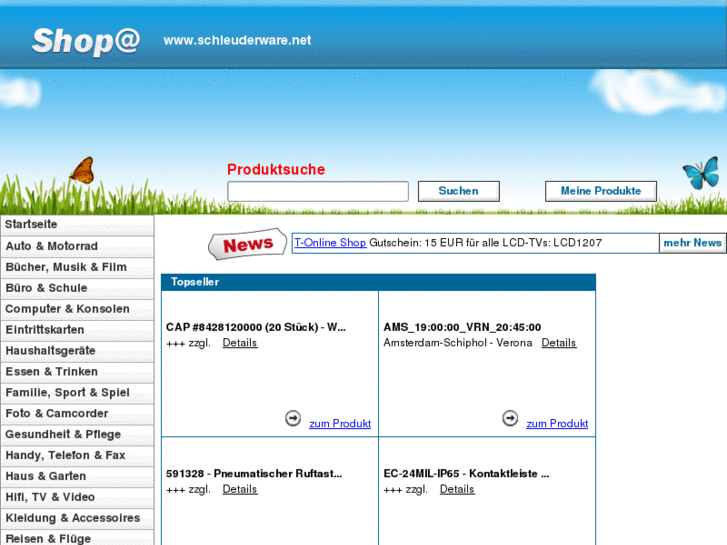Open Haushaltsgeräte category
This screenshot has height=545, width=727.
[77, 351]
